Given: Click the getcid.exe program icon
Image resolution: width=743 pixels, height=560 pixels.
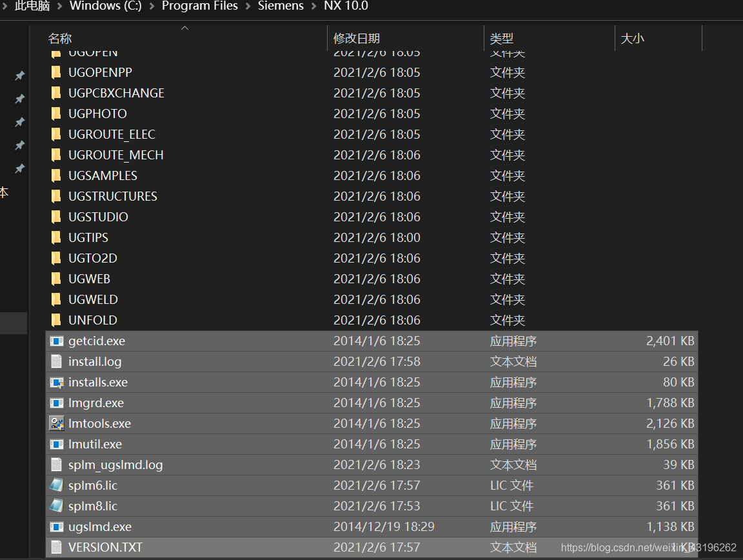Looking at the screenshot, I should (57, 341).
